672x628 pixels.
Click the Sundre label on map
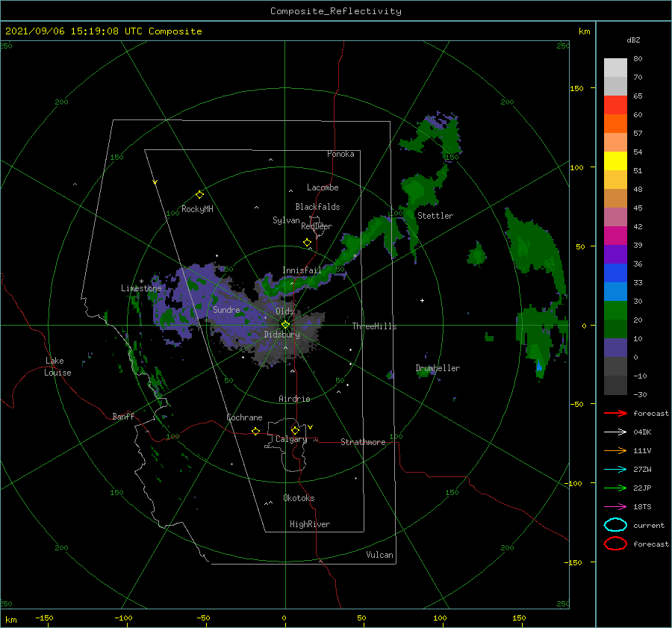226,309
